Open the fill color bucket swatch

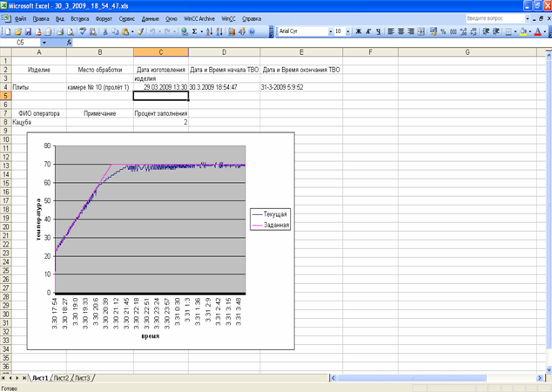coord(523,31)
